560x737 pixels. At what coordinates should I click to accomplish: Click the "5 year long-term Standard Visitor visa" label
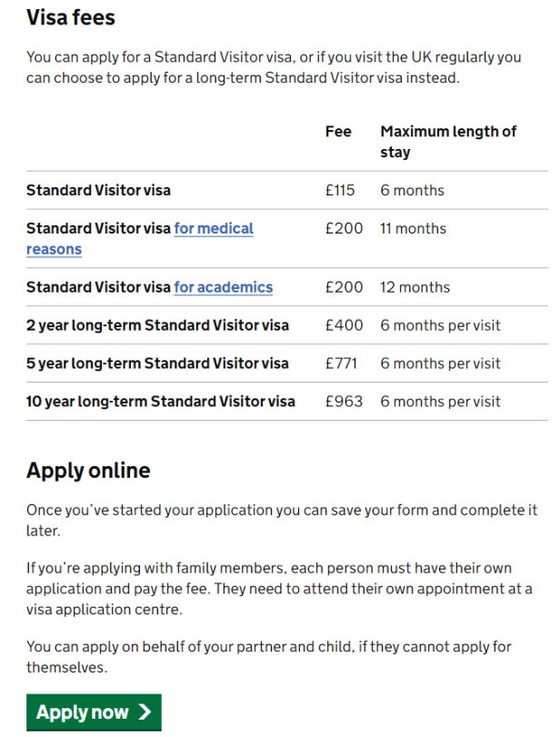(x=157, y=364)
